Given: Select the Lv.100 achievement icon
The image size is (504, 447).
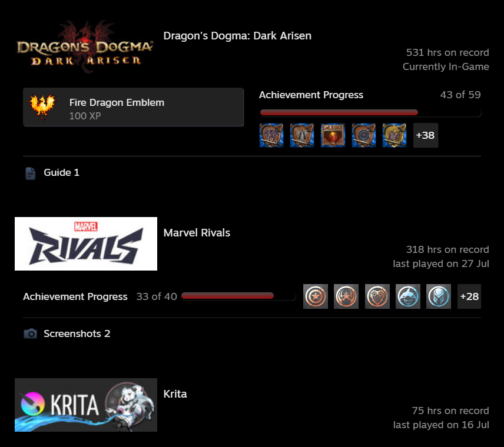Looking at the screenshot, I should (x=333, y=135).
